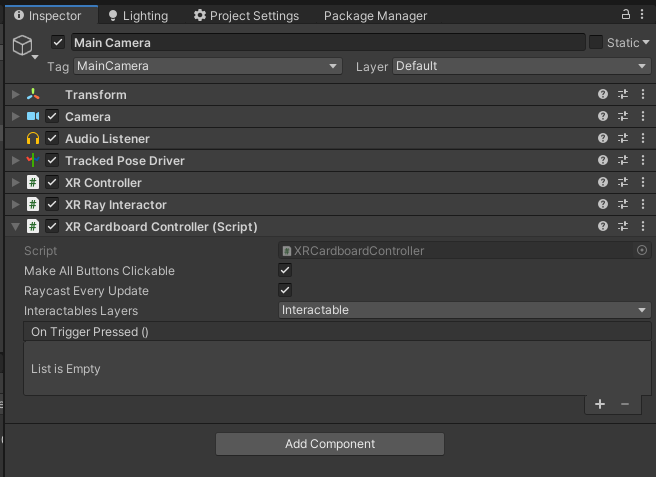
Task: Open XR Ray Interactor options menu
Action: [x=643, y=204]
